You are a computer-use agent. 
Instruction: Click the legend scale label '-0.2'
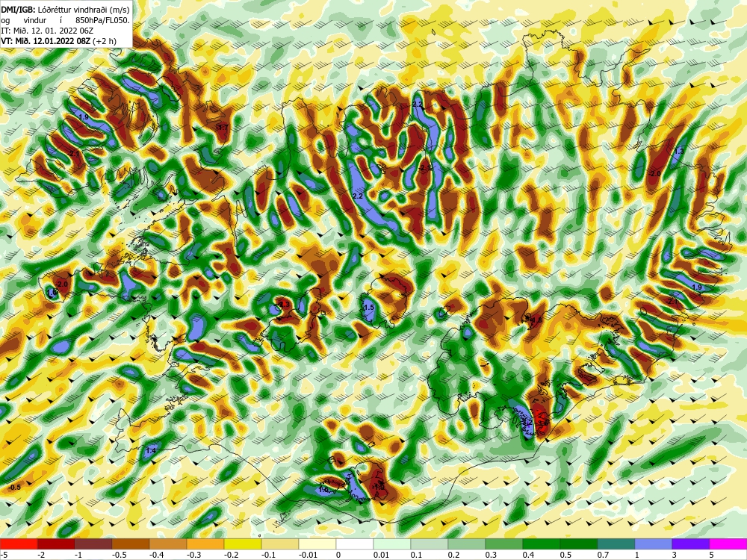coord(231,555)
